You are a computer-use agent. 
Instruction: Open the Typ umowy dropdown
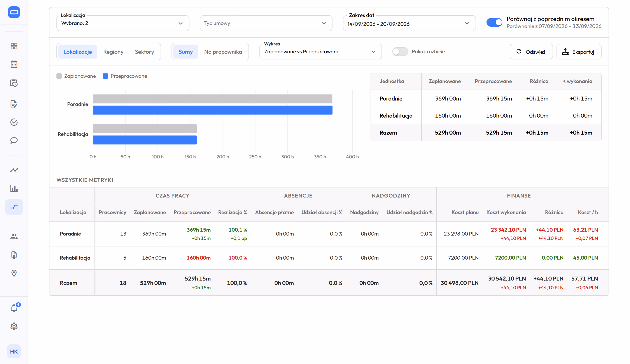click(266, 23)
